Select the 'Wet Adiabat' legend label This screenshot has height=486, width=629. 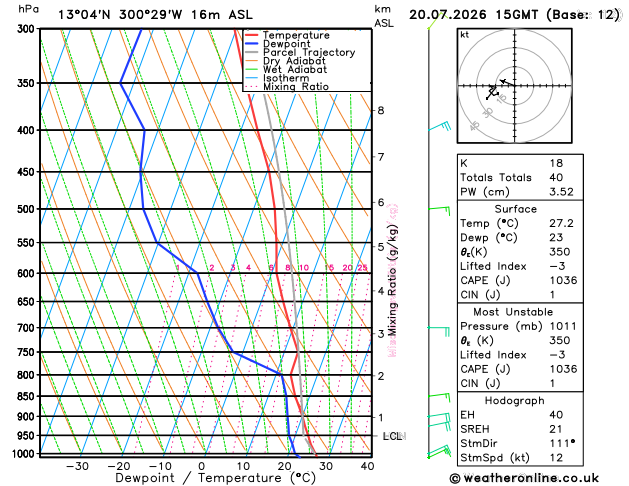[x=295, y=69]
